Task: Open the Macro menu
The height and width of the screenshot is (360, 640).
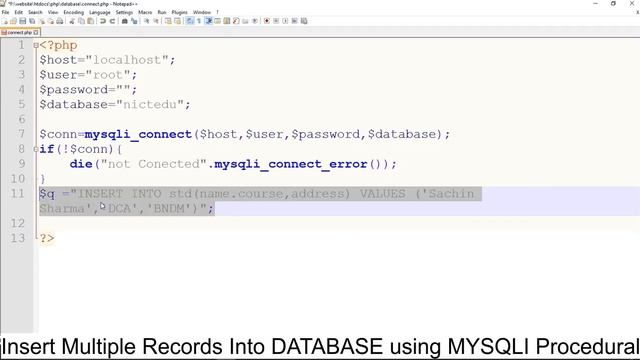Action: (145, 12)
